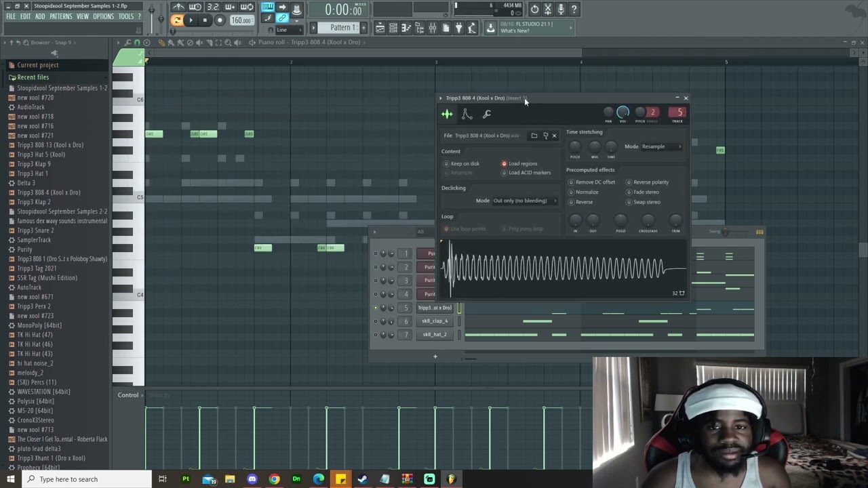The image size is (868, 488).
Task: Open the OPTIONS menu
Action: (103, 16)
